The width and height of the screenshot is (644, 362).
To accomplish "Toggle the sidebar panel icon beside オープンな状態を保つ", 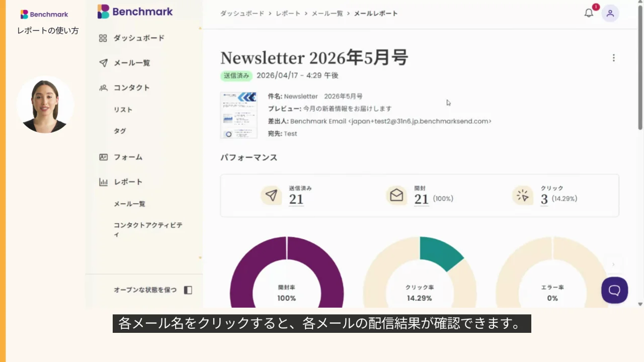I will tap(188, 290).
